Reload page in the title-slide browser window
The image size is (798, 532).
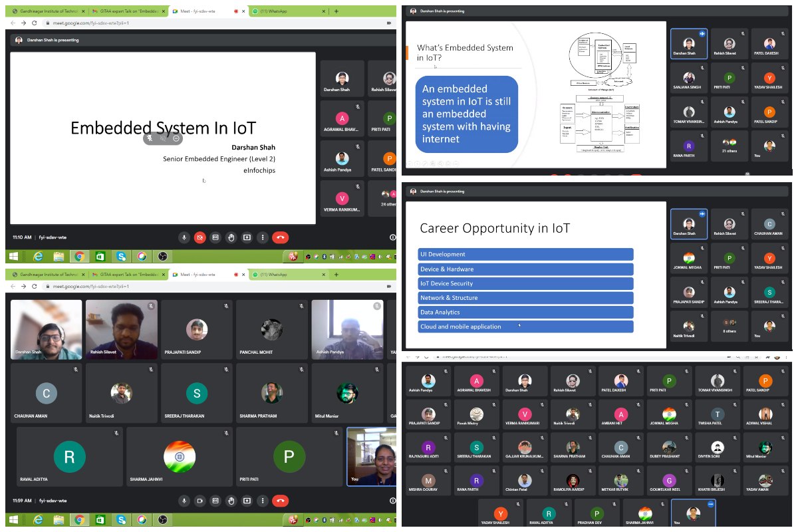coord(36,23)
